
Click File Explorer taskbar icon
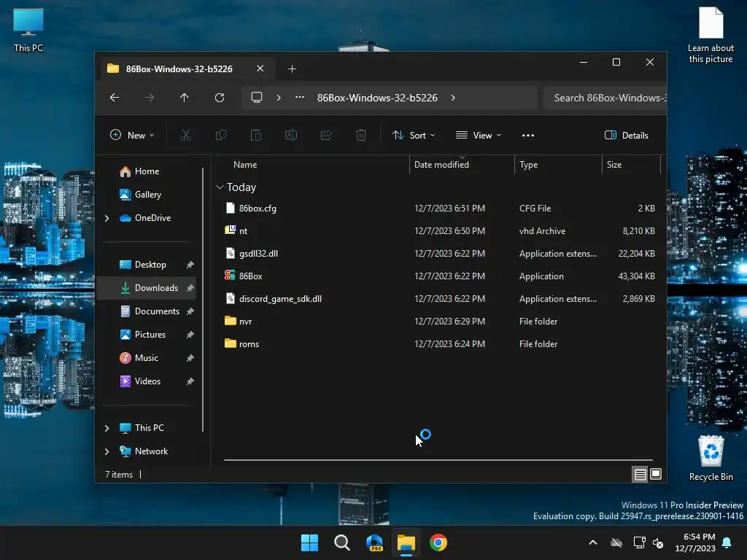pos(406,542)
